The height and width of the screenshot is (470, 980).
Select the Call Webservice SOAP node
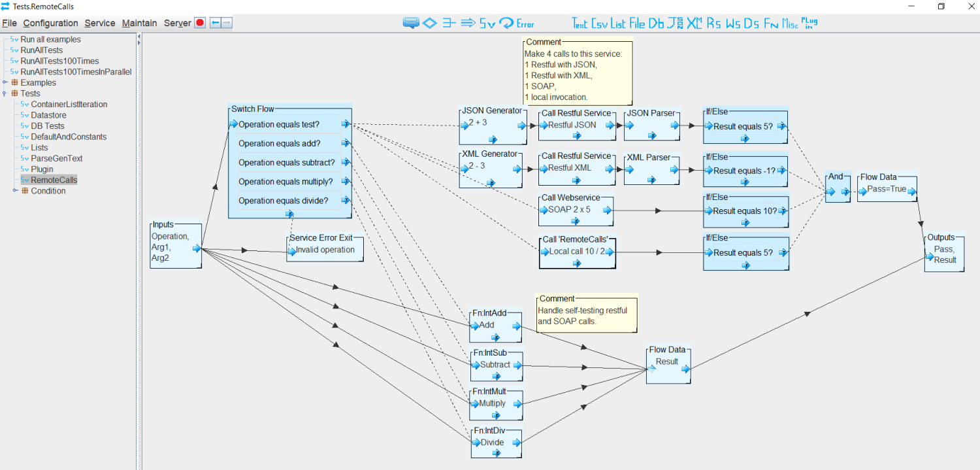coord(576,210)
